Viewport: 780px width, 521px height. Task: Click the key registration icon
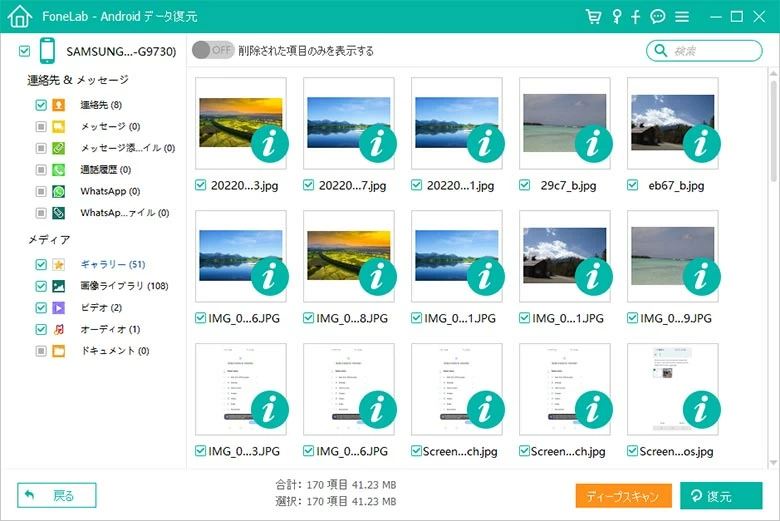pos(616,17)
